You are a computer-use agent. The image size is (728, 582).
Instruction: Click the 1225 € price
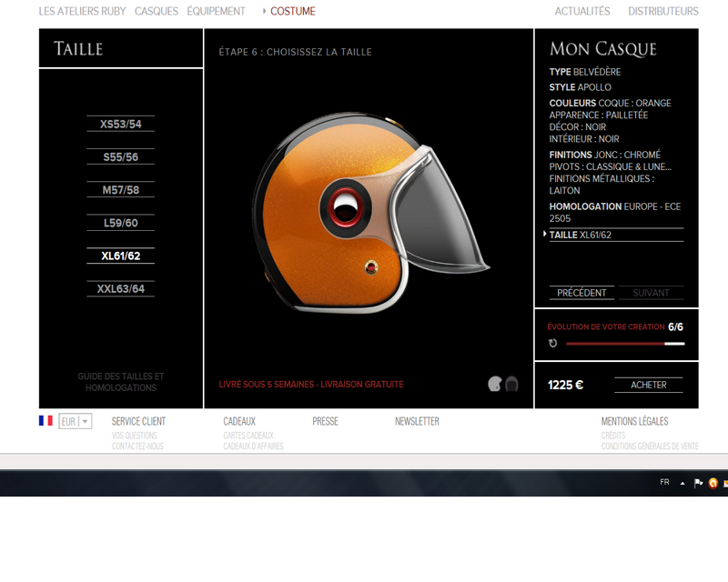pyautogui.click(x=565, y=386)
